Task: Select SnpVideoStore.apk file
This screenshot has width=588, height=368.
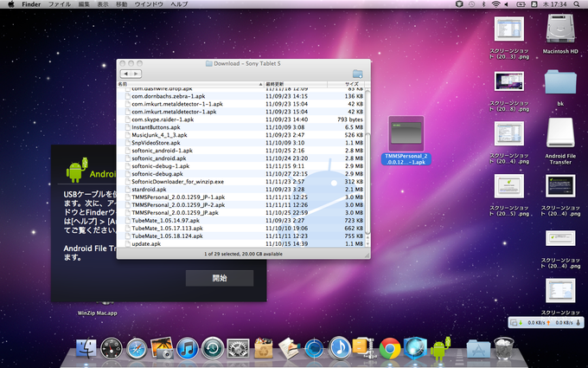Action: 240,143
